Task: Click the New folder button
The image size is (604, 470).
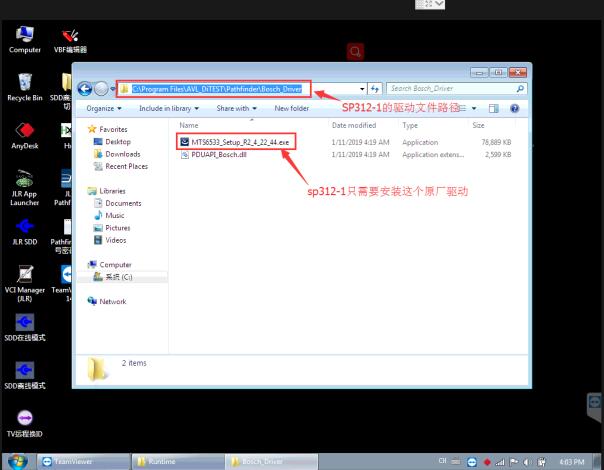Action: coord(291,108)
